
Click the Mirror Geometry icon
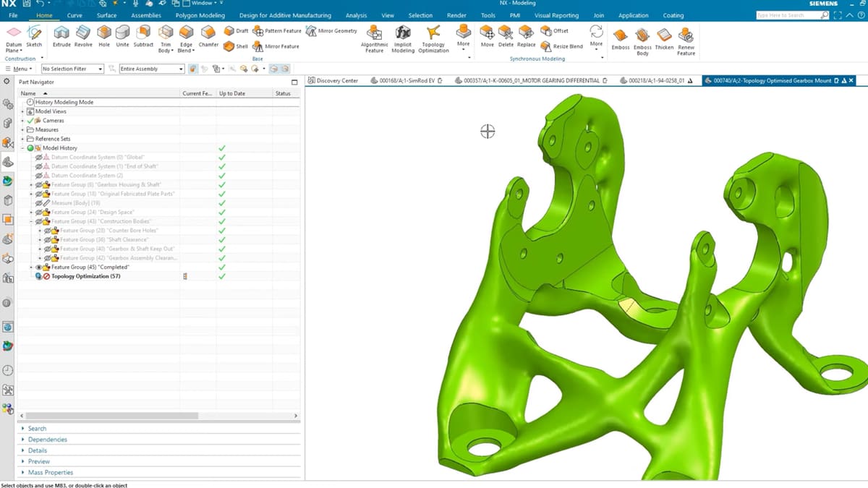tap(312, 31)
